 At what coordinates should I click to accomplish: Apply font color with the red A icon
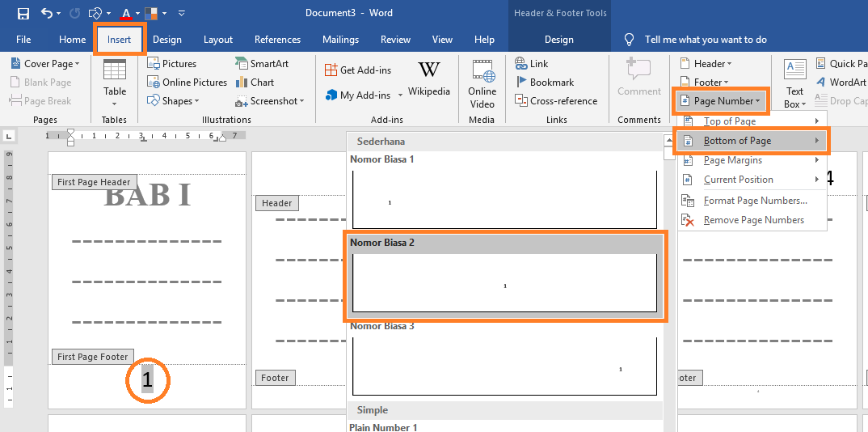click(126, 13)
